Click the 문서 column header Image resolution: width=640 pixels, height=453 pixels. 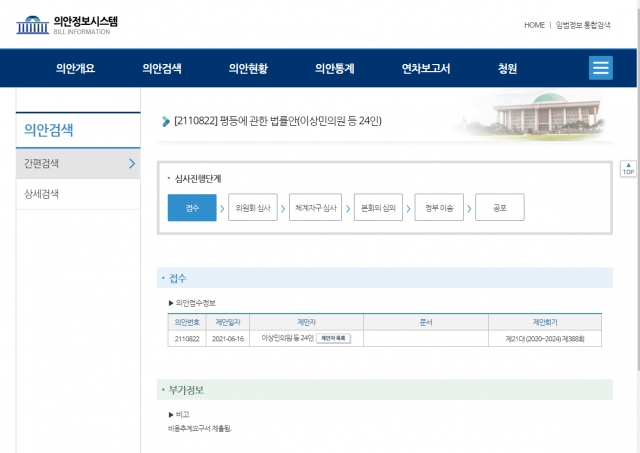click(x=426, y=322)
